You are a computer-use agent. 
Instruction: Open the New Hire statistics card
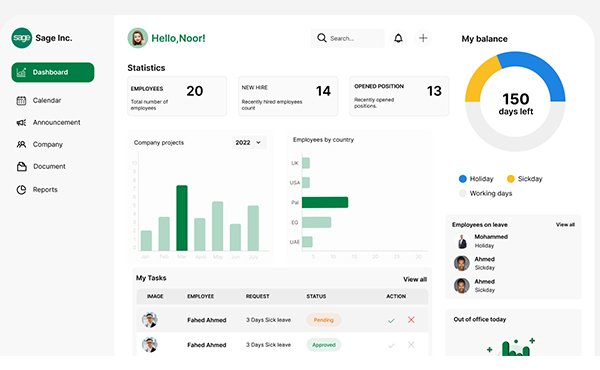[288, 96]
